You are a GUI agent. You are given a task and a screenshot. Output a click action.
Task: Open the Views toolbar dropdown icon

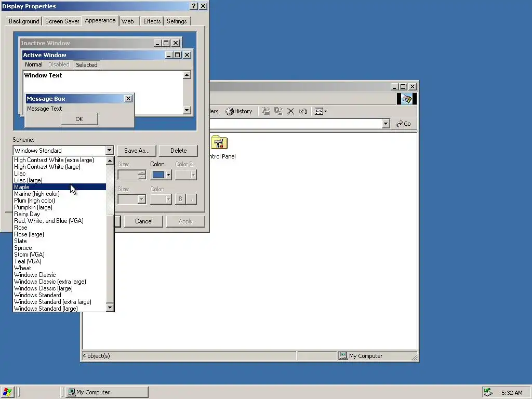[x=320, y=111]
